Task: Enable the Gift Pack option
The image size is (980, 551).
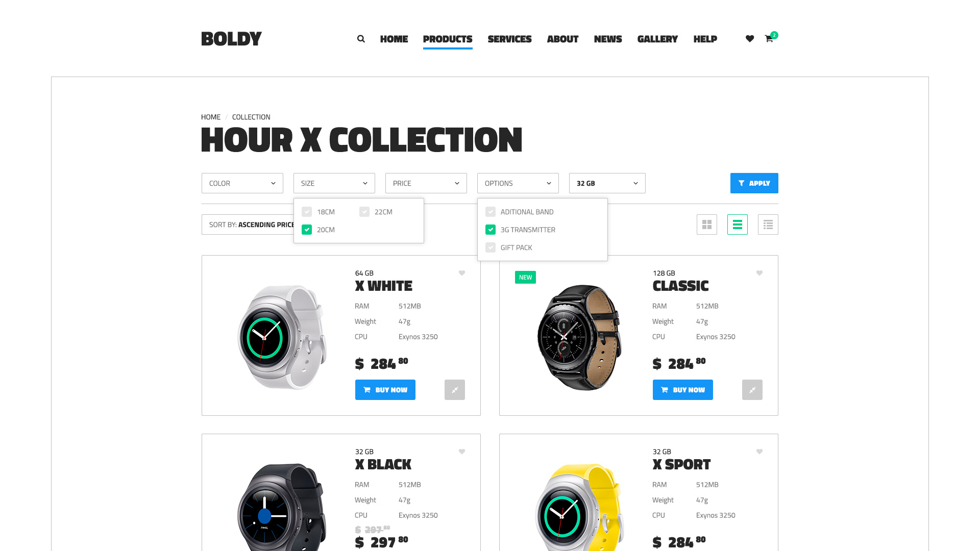Action: coord(491,247)
